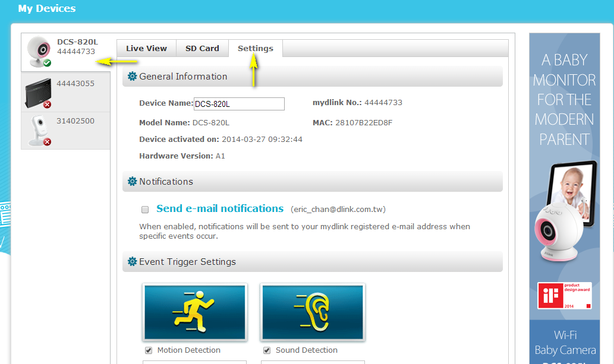Switch to the Live View tab

coord(146,48)
